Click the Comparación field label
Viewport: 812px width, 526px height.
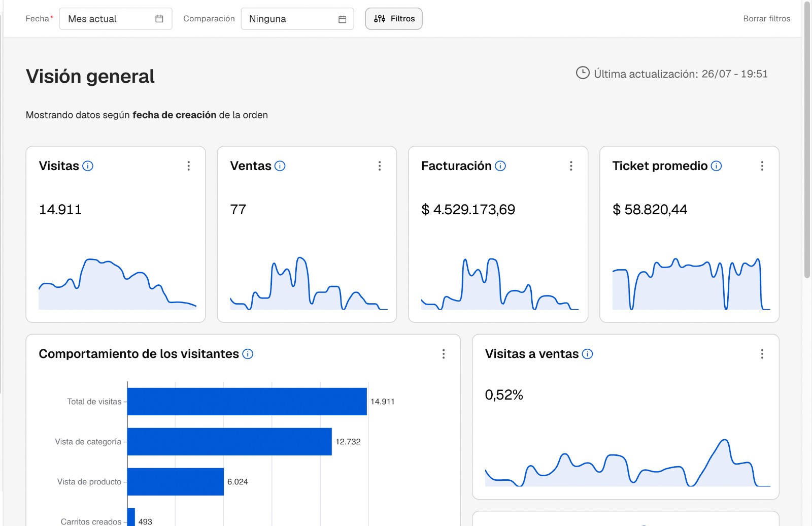(x=209, y=19)
